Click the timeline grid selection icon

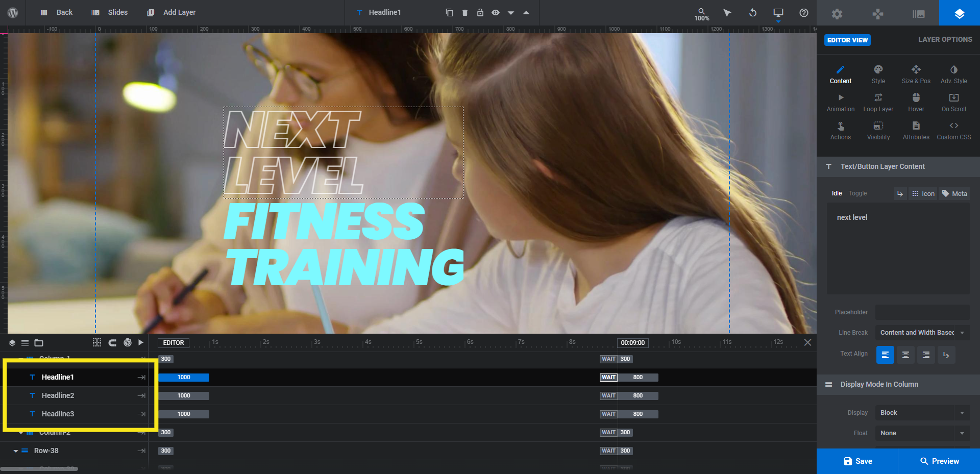coord(97,343)
